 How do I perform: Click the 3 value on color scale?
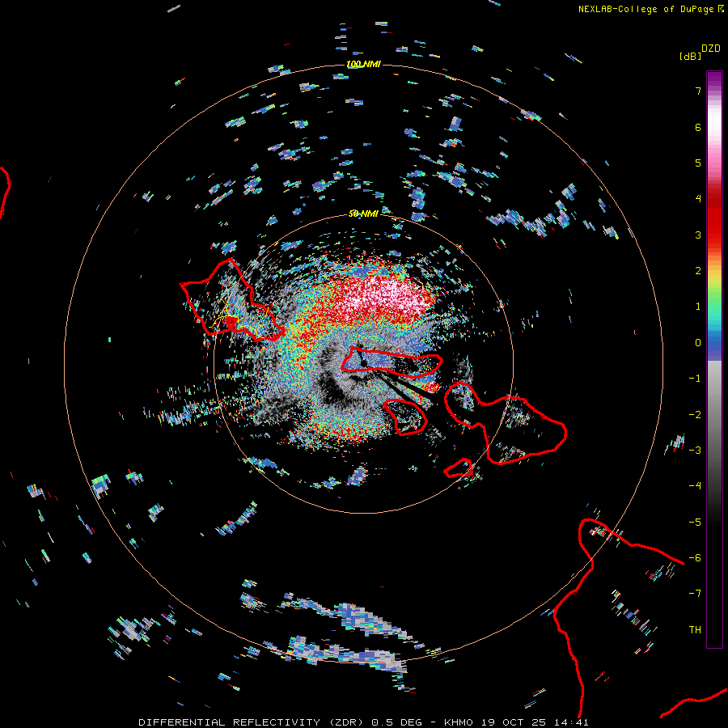point(698,235)
